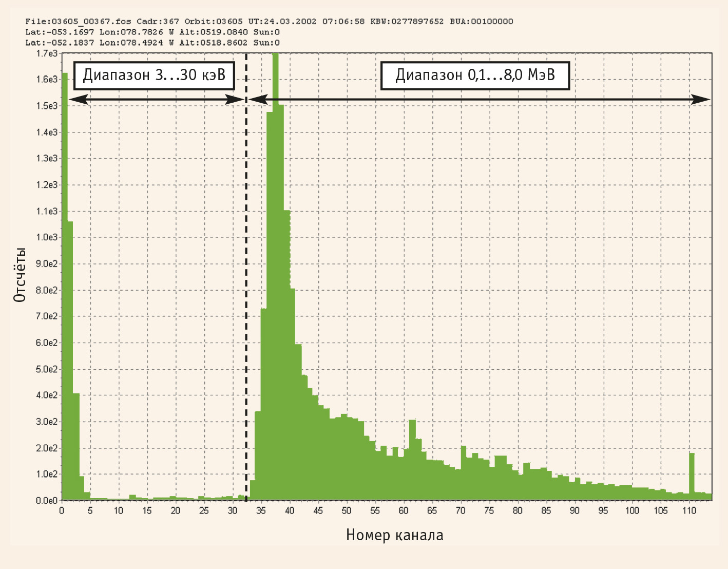
Task: Click the 4.0e2 y-axis tick label
Action: point(47,395)
